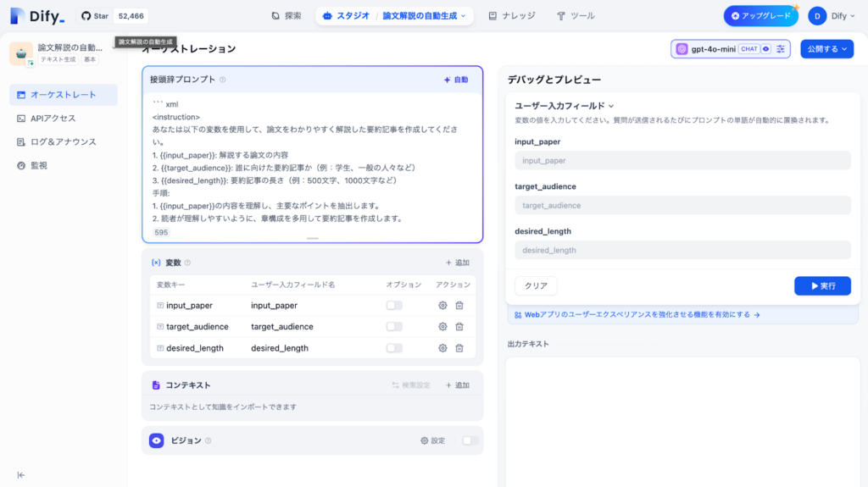This screenshot has width=868, height=487.
Task: Open GitHub Star button
Action: point(95,16)
